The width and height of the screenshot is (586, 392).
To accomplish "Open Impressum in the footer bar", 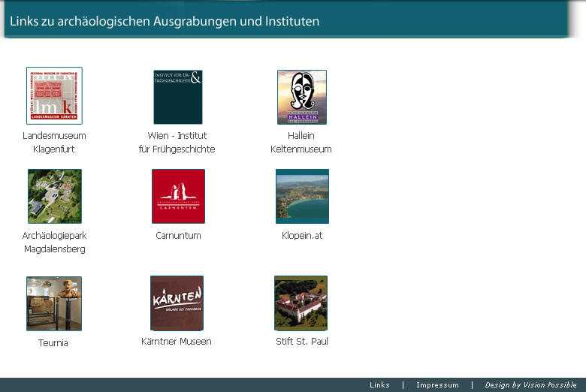I will [x=438, y=385].
